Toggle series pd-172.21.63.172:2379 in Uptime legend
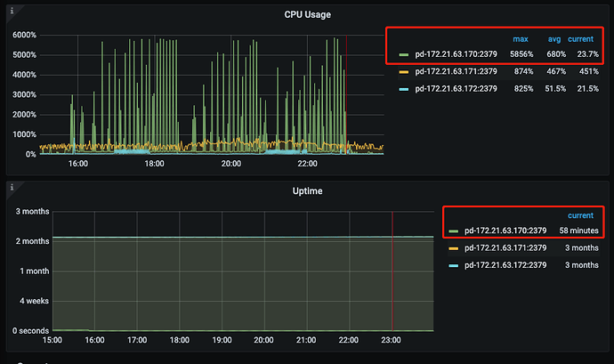The image size is (614, 364). 505,265
